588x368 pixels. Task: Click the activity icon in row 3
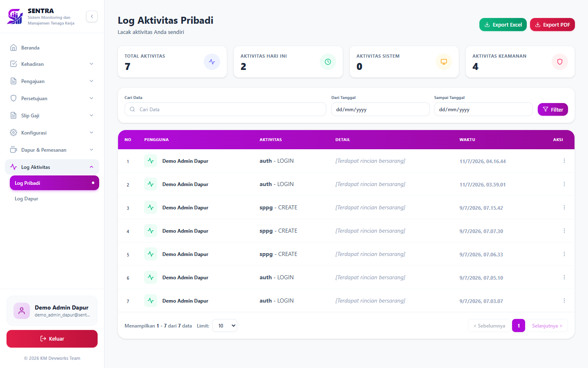tap(151, 207)
